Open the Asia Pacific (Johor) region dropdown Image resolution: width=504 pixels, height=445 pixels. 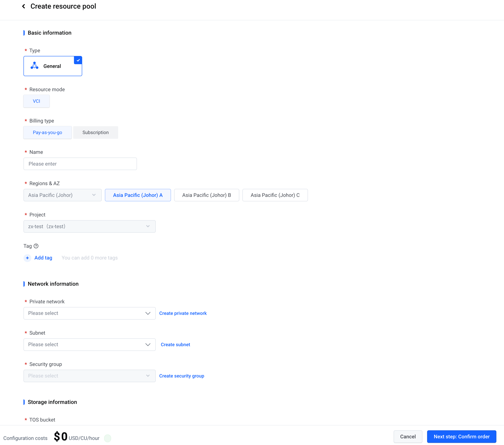coord(62,195)
